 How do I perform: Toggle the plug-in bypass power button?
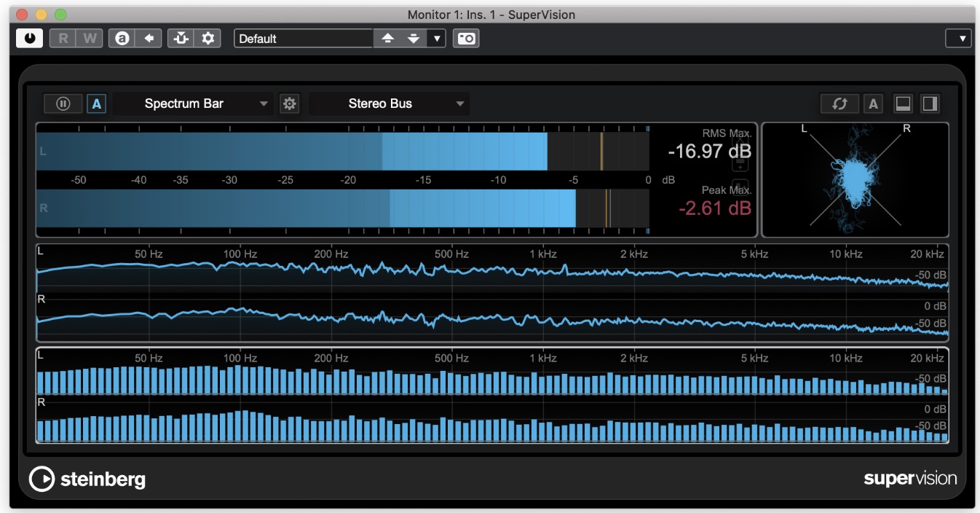coord(30,39)
